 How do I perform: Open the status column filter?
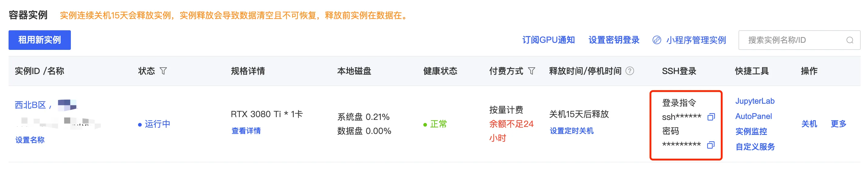163,71
